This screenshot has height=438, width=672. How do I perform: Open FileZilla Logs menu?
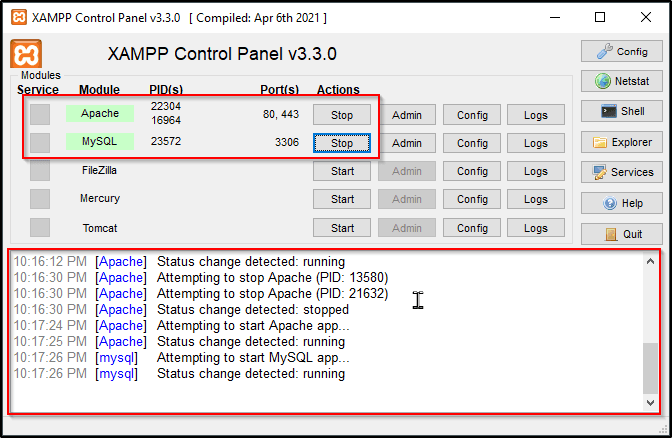click(536, 171)
